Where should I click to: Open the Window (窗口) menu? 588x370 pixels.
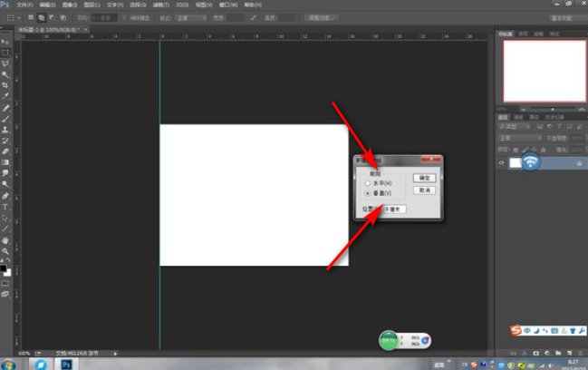pyautogui.click(x=228, y=5)
